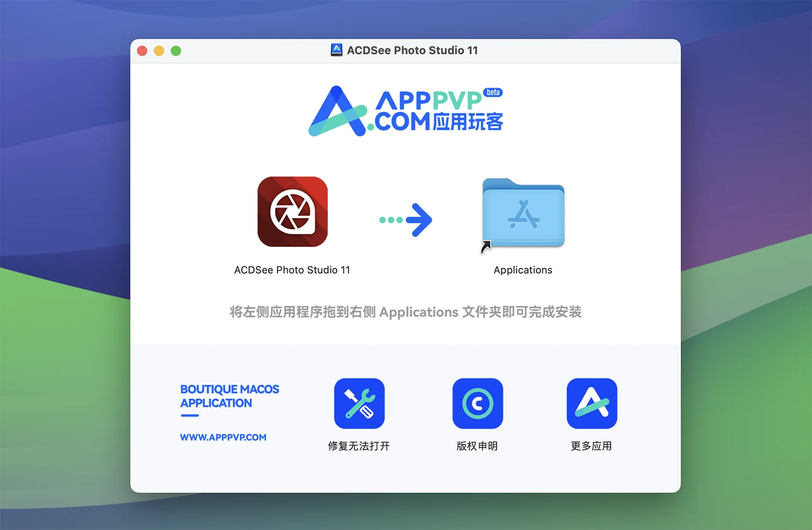Click the 修复无法打开 label
The width and height of the screenshot is (812, 530).
[x=359, y=446]
